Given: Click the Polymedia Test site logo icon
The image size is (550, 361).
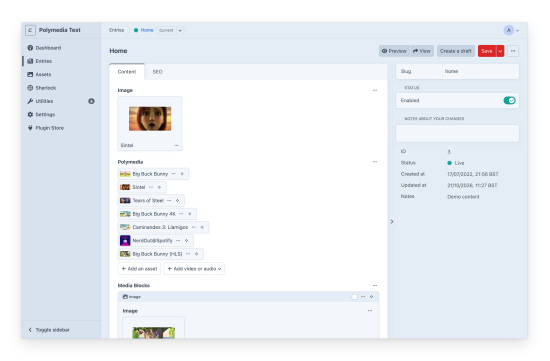Looking at the screenshot, I should click(30, 30).
